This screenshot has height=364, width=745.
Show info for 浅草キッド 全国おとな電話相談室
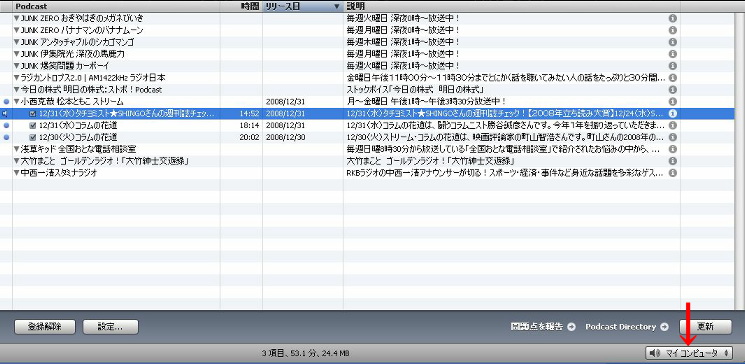coord(672,150)
